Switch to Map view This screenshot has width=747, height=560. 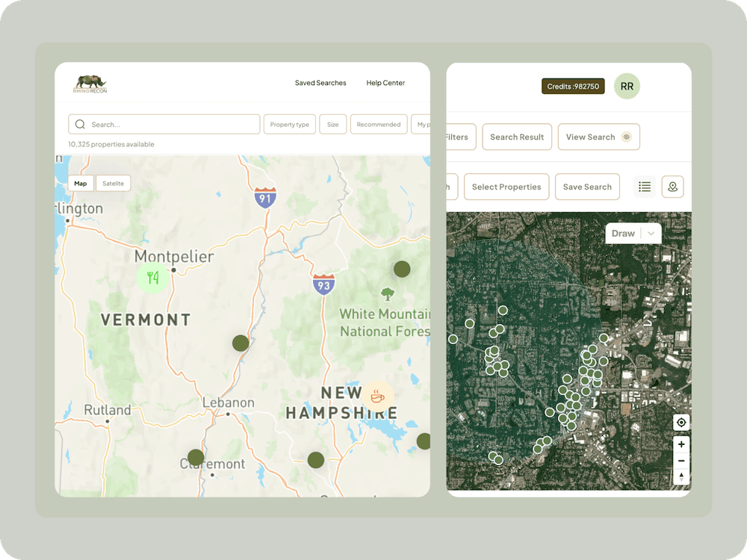(x=81, y=184)
